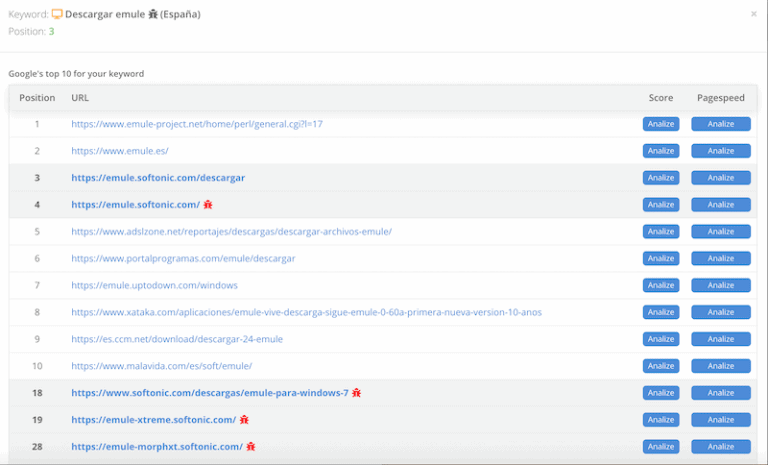768x465 pixels.
Task: Analize Pagespeed for softonic descargar row
Action: 721,178
